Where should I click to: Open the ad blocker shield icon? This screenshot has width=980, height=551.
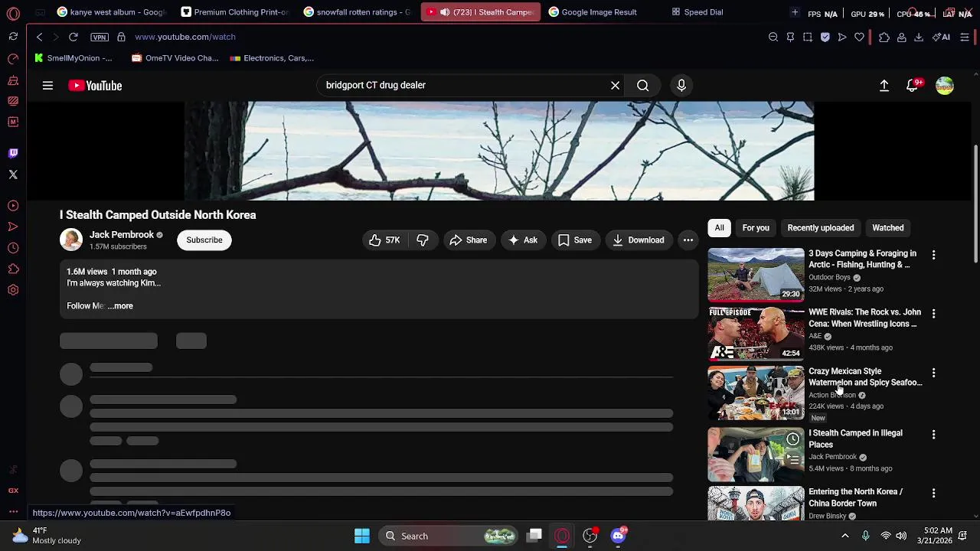pos(825,37)
